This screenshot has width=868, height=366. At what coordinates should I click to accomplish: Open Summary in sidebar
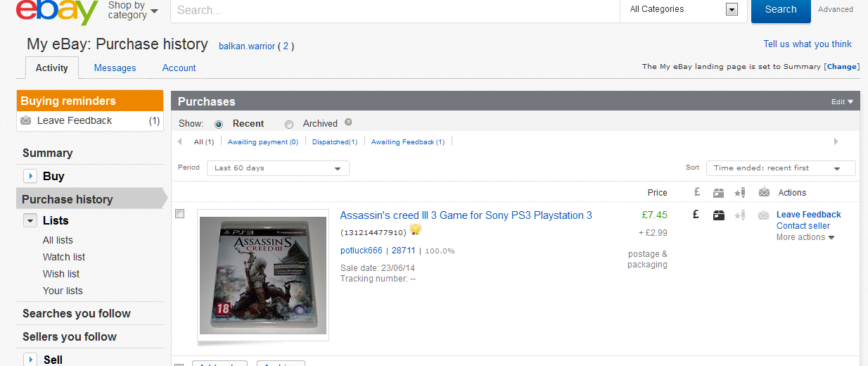coord(47,153)
